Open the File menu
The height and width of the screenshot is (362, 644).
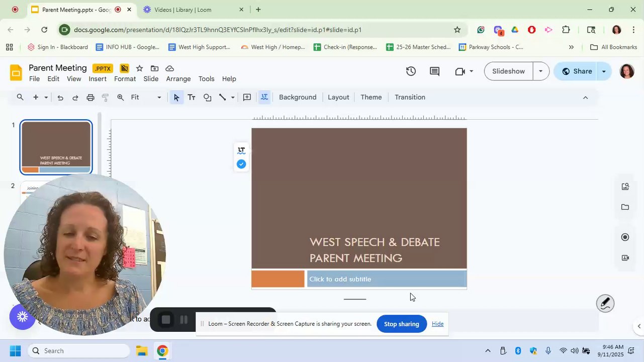pyautogui.click(x=34, y=79)
